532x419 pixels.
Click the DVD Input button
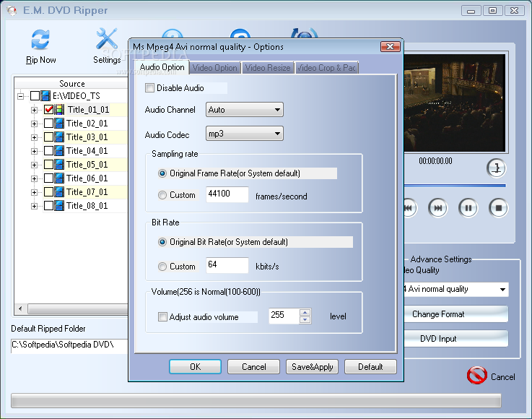click(x=456, y=339)
